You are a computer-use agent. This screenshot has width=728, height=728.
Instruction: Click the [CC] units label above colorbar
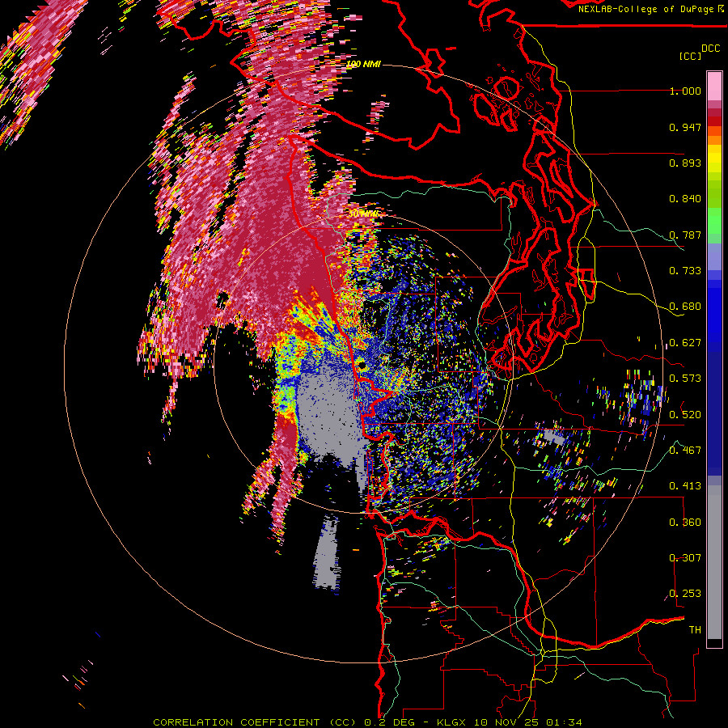coord(690,56)
